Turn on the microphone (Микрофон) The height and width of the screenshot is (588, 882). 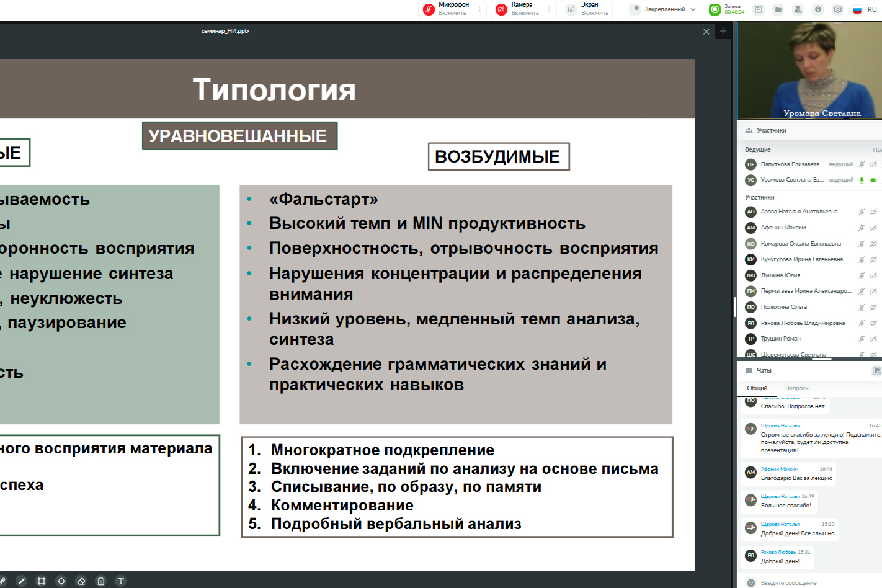pos(429,9)
